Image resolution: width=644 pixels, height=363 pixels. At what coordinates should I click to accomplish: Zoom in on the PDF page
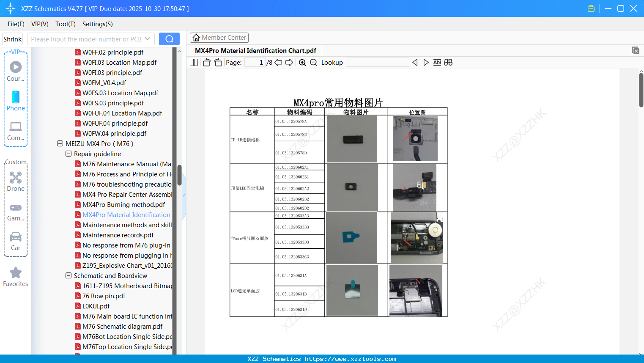(302, 62)
